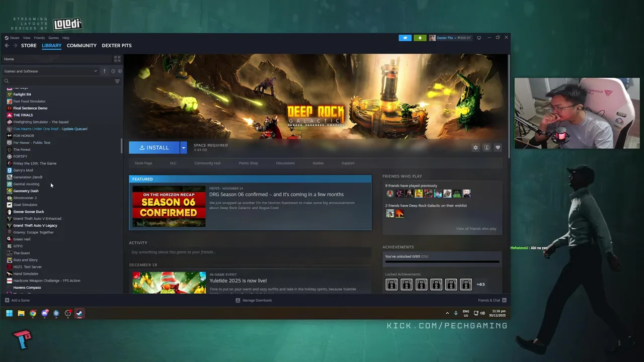
Task: Open the library advanced filter icon
Action: pyautogui.click(x=117, y=81)
